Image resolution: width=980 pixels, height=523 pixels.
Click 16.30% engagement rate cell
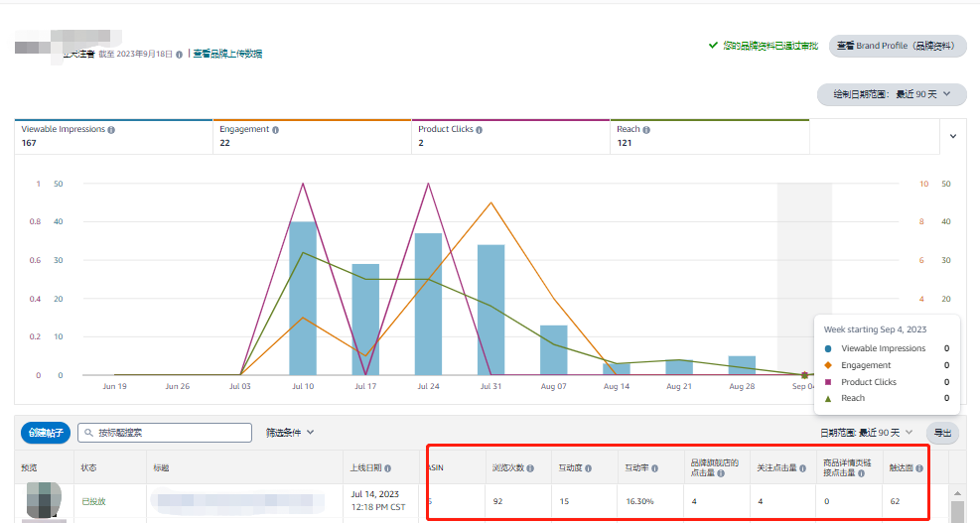coord(639,501)
